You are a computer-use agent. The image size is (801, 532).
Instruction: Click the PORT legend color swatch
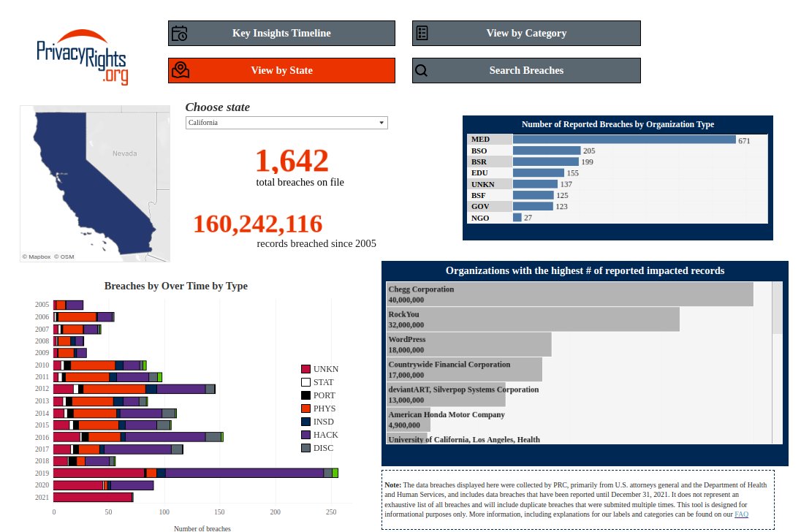[306, 395]
